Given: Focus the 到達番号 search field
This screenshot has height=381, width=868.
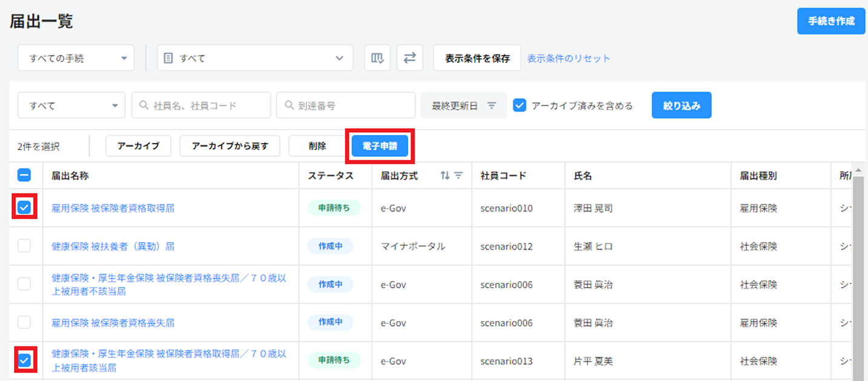Looking at the screenshot, I should (346, 105).
